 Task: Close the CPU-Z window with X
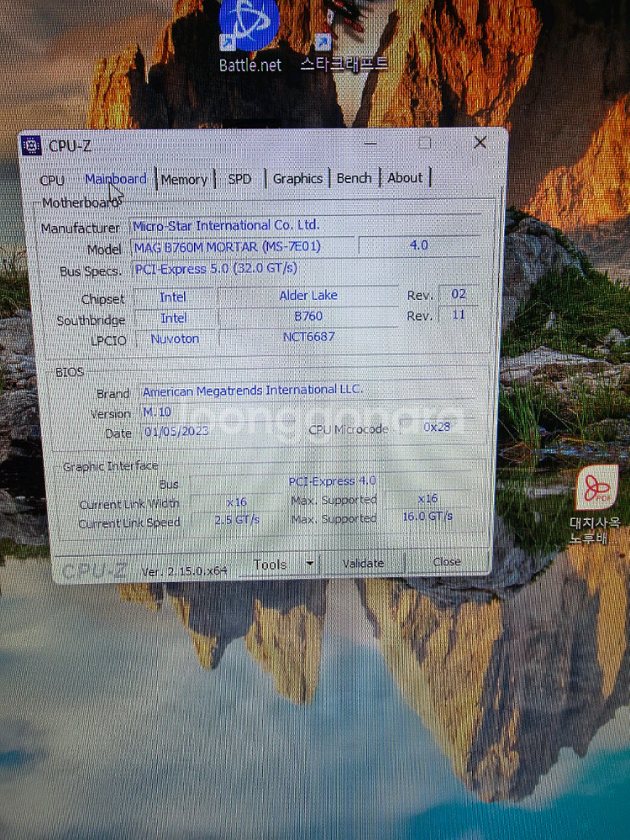(x=480, y=142)
